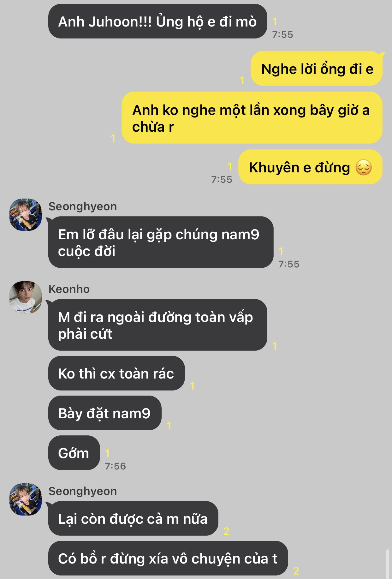Screen dimensions: 392x579
Task: Select 'Lại còn được cả m nữa' bubble
Action: pyautogui.click(x=133, y=518)
